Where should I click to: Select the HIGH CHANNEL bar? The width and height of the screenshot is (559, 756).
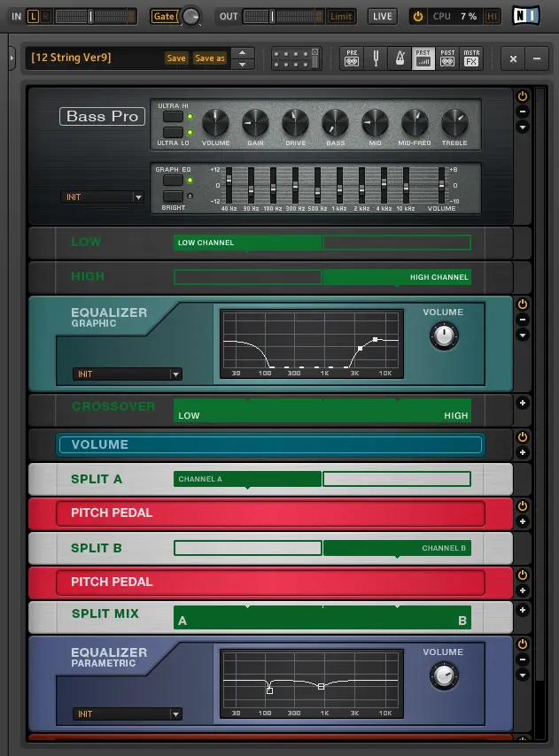397,277
